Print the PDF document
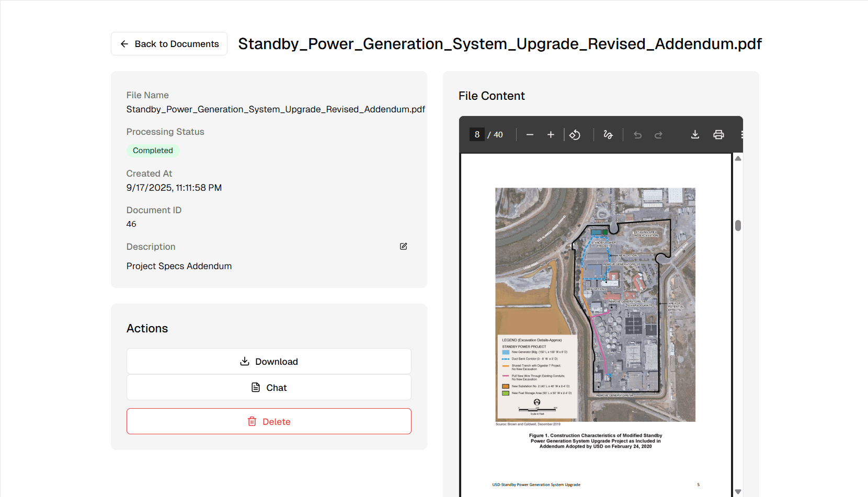 tap(718, 135)
